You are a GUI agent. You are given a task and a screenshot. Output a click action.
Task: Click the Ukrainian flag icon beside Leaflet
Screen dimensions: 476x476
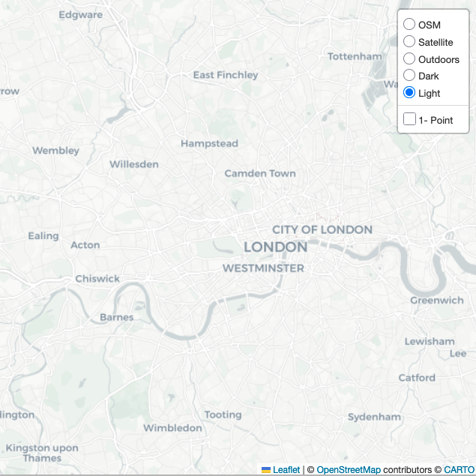coord(266,470)
